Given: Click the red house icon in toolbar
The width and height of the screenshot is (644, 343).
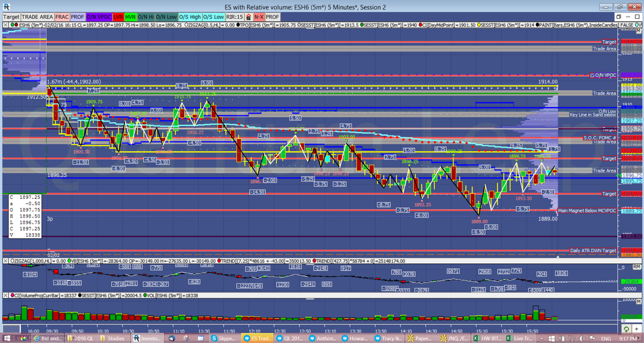Looking at the screenshot, I should point(249,17).
